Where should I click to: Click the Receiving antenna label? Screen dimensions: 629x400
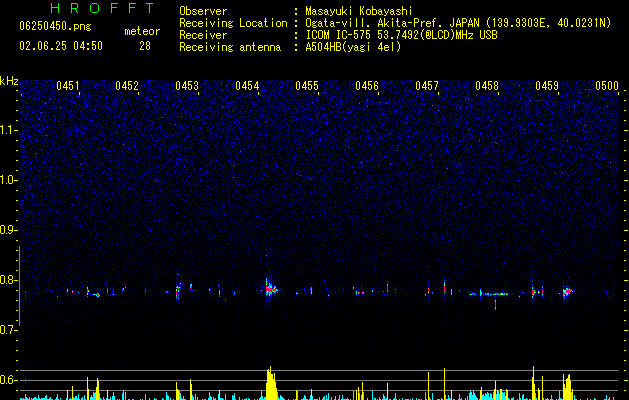230,47
